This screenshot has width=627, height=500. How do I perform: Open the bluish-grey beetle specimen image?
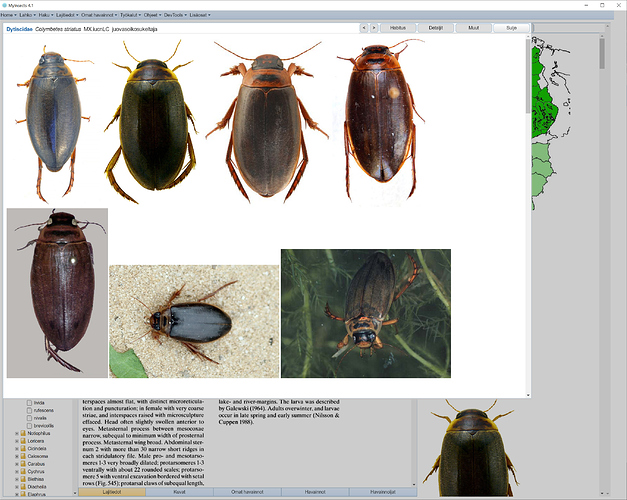point(54,123)
